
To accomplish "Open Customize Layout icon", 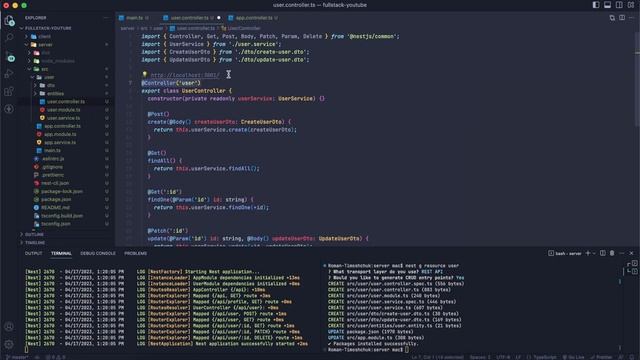I will tap(631, 5).
